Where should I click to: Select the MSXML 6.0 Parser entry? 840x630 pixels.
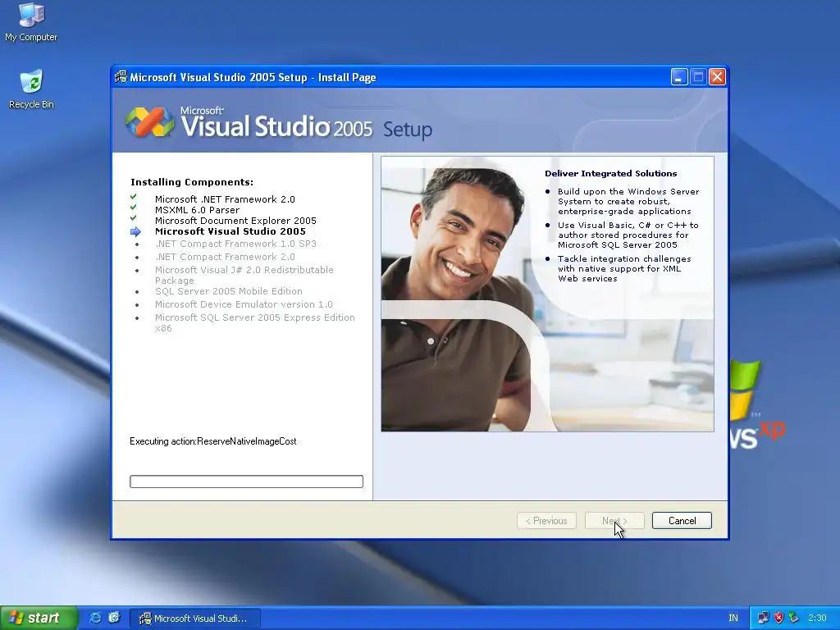(197, 210)
